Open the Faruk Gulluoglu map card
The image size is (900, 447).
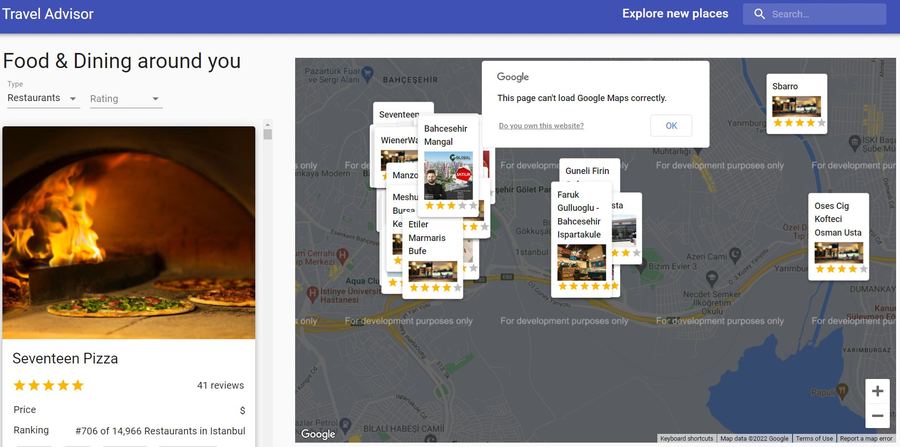coord(581,240)
